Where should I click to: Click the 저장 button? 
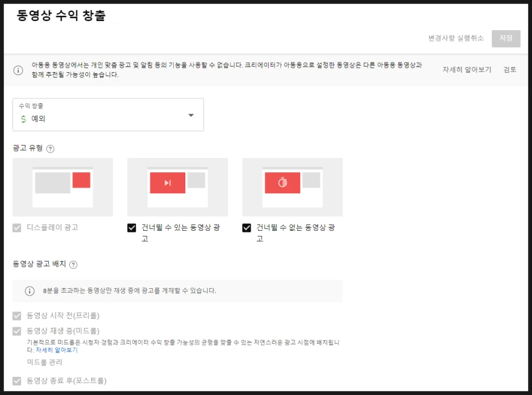click(x=505, y=39)
